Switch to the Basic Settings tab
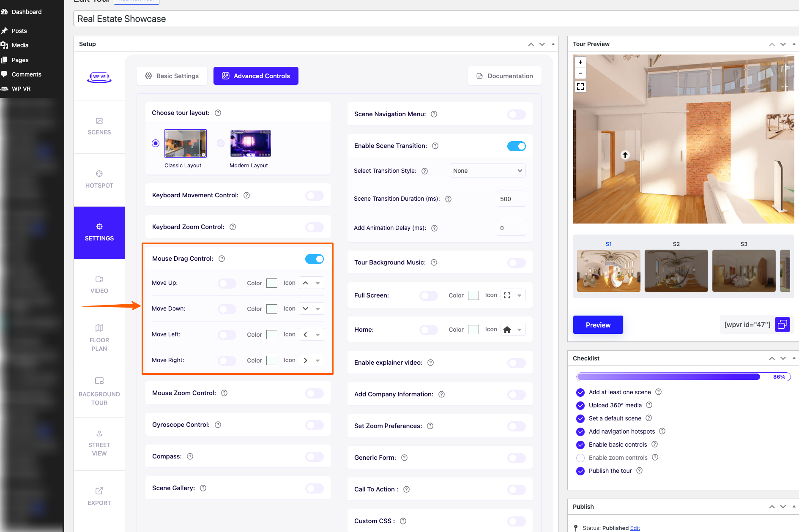Image resolution: width=799 pixels, height=532 pixels. click(172, 76)
